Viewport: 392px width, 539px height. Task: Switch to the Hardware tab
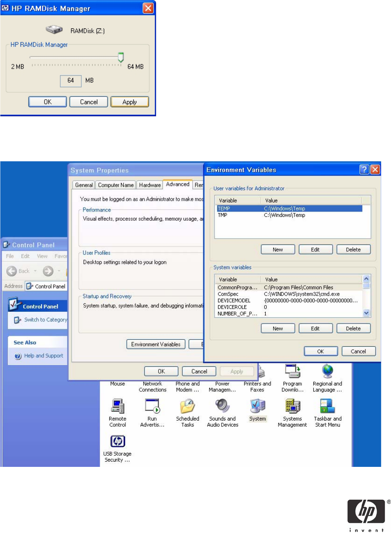(150, 185)
